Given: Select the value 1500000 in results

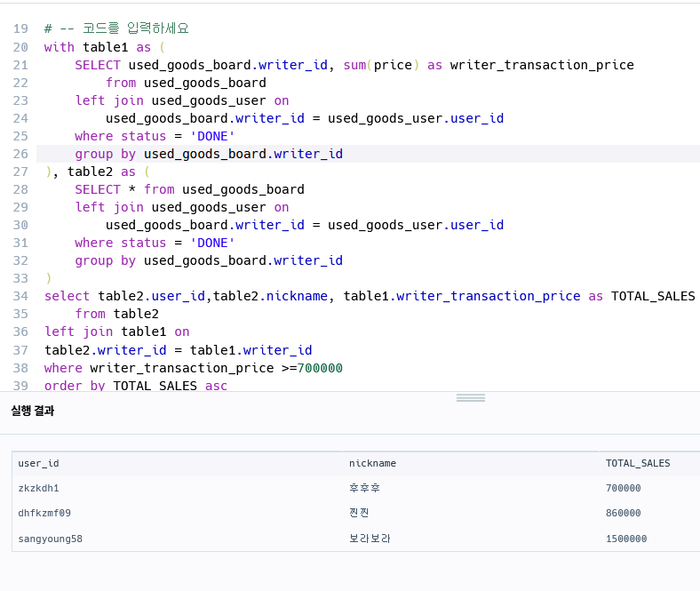Looking at the screenshot, I should point(626,539).
